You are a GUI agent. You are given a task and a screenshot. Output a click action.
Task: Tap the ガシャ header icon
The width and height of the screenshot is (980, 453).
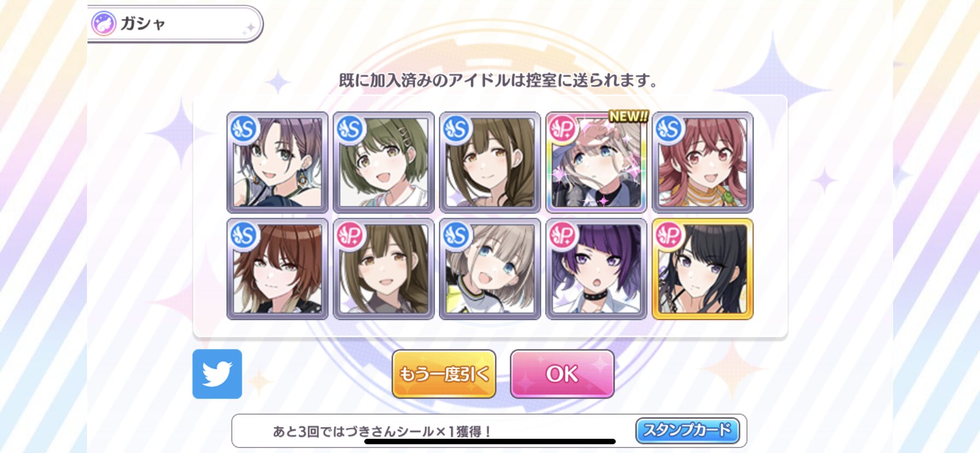coord(103,24)
